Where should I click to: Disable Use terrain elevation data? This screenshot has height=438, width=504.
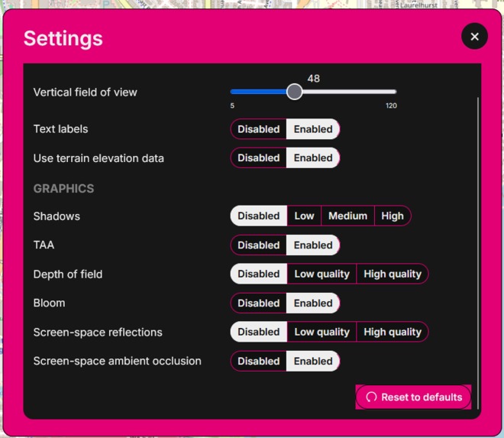pos(258,157)
